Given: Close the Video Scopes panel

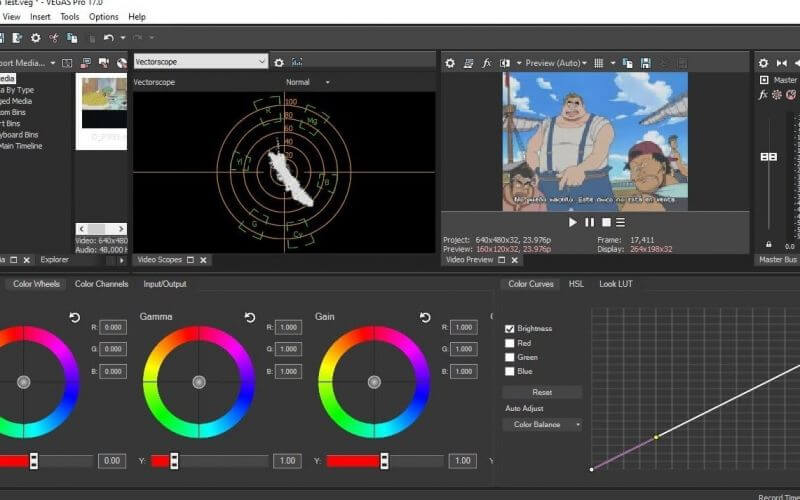Looking at the screenshot, I should pos(203,260).
